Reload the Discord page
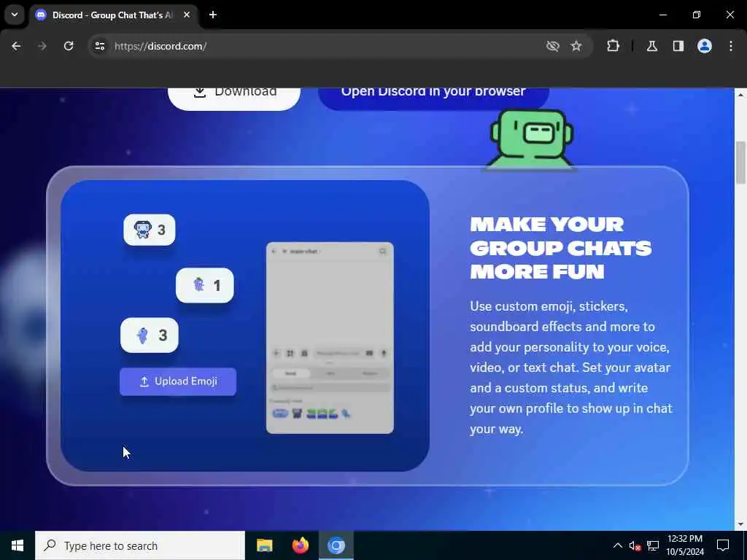The width and height of the screenshot is (747, 560). coord(69,46)
